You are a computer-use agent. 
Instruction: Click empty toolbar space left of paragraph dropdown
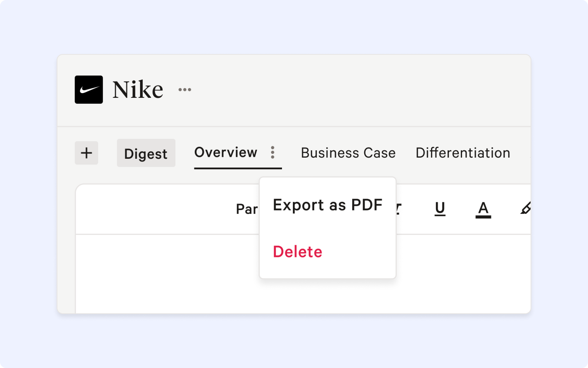[155, 209]
